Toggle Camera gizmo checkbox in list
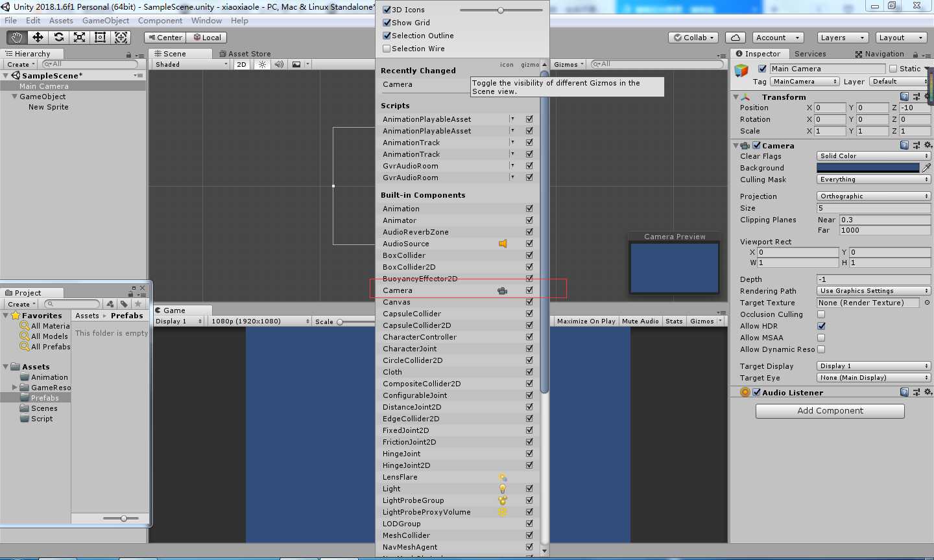This screenshot has height=560, width=934. pyautogui.click(x=529, y=290)
